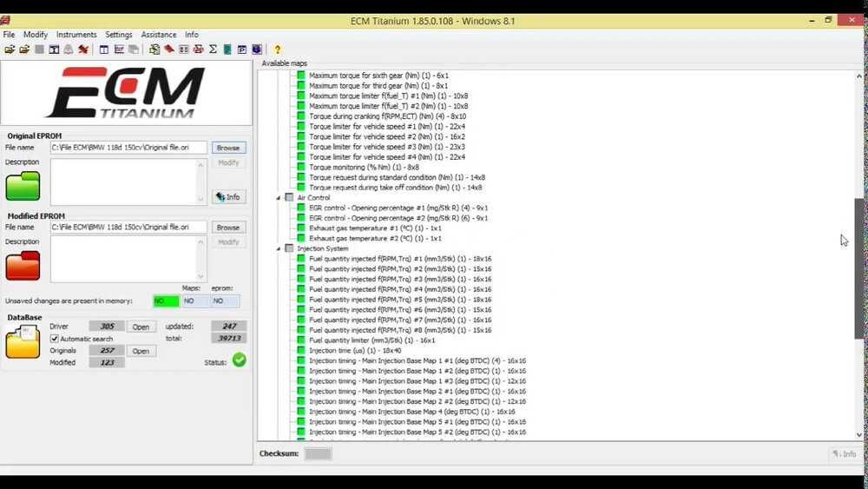868x489 pixels.
Task: Click the yellow DataBase folder icon
Action: pyautogui.click(x=23, y=341)
